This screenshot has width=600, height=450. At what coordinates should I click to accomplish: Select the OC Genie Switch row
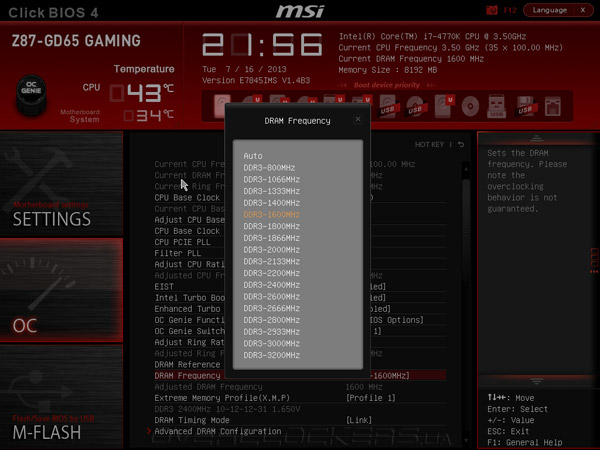[300, 331]
